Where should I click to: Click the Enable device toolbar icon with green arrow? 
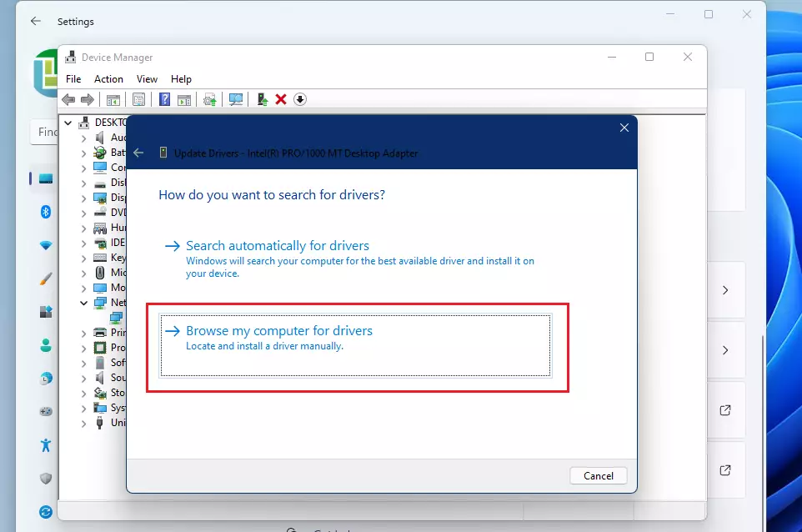[263, 99]
